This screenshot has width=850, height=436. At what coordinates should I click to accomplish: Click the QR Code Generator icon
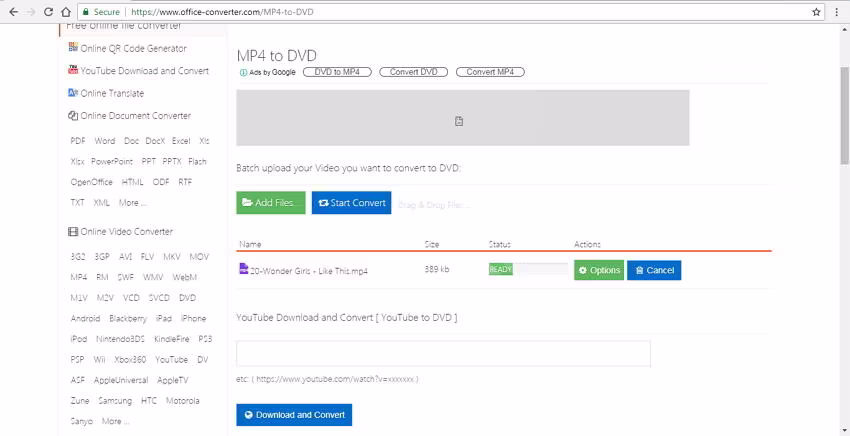click(x=73, y=48)
